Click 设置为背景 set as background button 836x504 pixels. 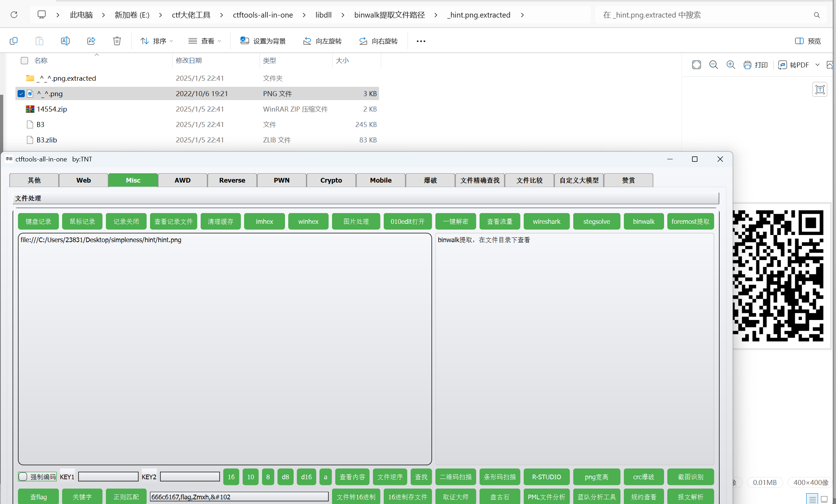[263, 41]
